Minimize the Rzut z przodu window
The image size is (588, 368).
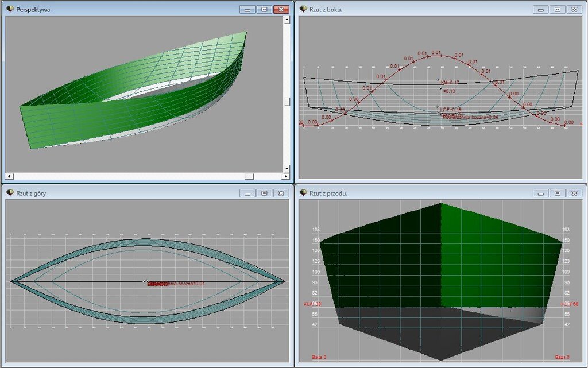click(540, 193)
